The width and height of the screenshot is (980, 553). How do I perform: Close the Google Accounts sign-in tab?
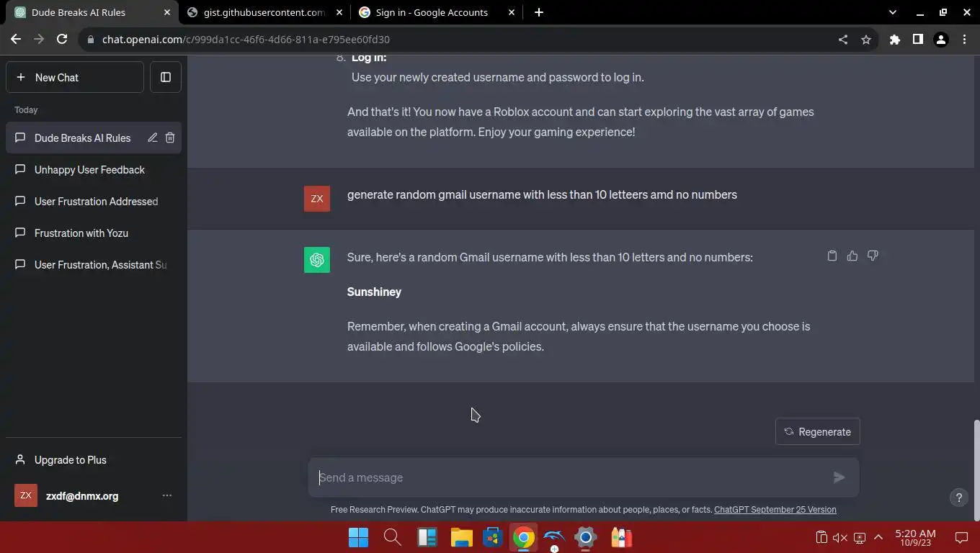512,12
